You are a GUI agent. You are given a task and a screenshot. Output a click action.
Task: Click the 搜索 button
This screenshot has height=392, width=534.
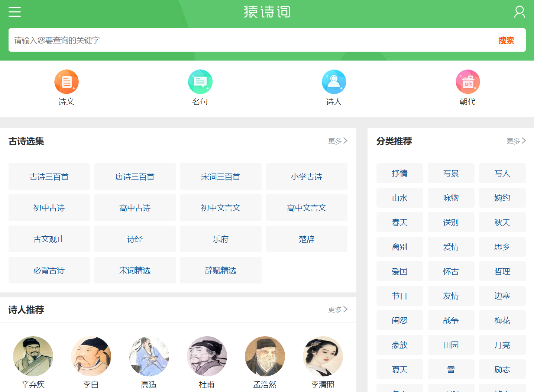(x=506, y=40)
